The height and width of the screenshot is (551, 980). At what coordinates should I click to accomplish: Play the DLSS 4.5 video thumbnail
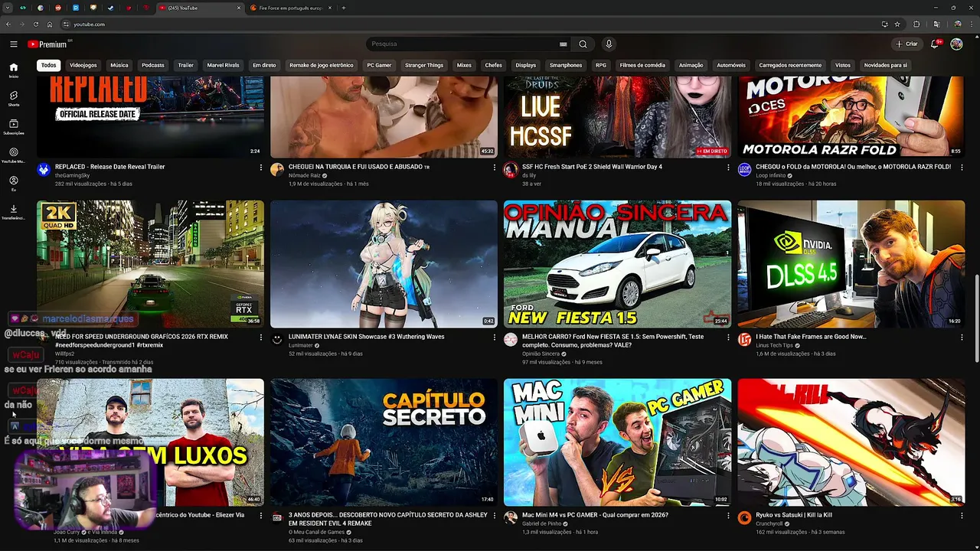click(851, 264)
